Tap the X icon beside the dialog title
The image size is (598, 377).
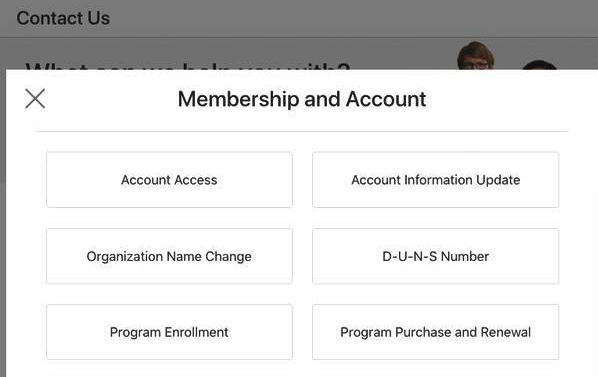(x=35, y=99)
